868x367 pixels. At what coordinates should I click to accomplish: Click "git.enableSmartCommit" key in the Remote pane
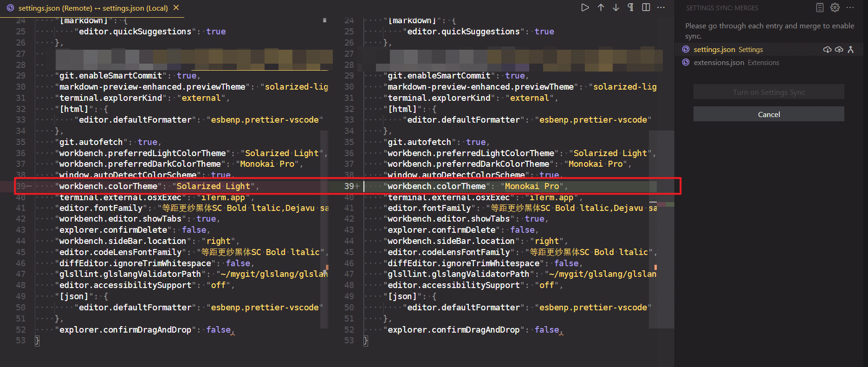[x=111, y=76]
